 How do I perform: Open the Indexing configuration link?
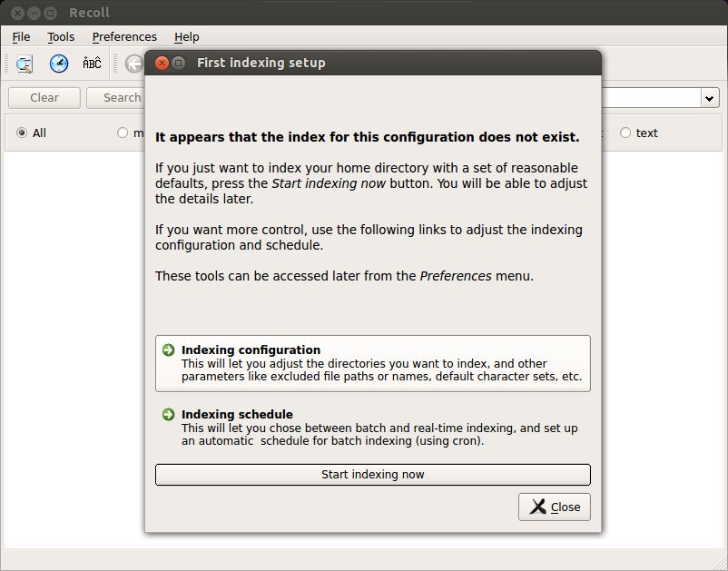point(373,363)
